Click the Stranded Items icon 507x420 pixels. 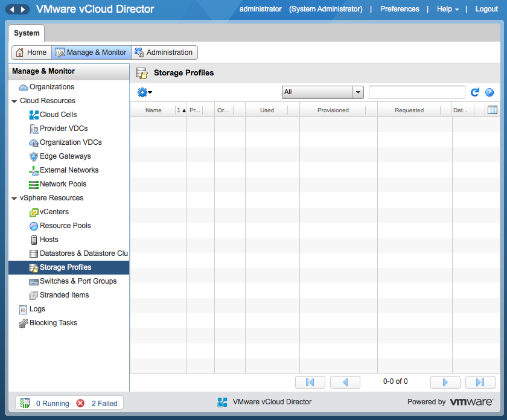[x=34, y=295]
